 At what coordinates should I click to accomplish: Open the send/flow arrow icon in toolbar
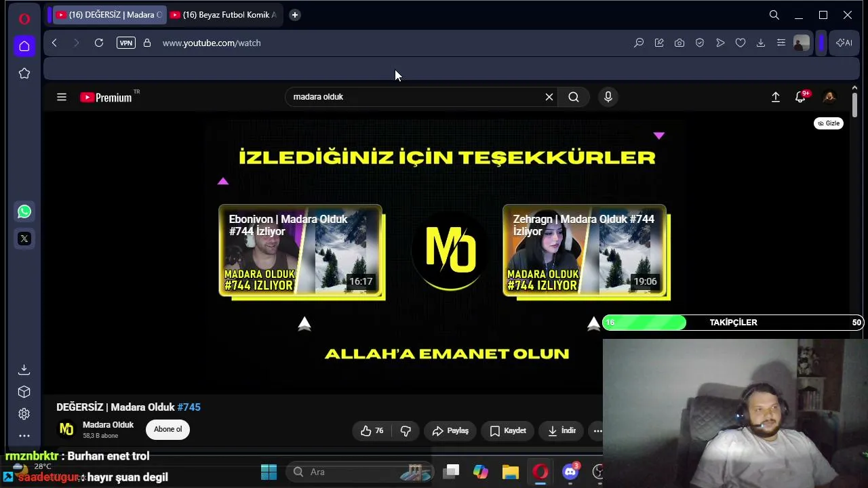coord(720,43)
